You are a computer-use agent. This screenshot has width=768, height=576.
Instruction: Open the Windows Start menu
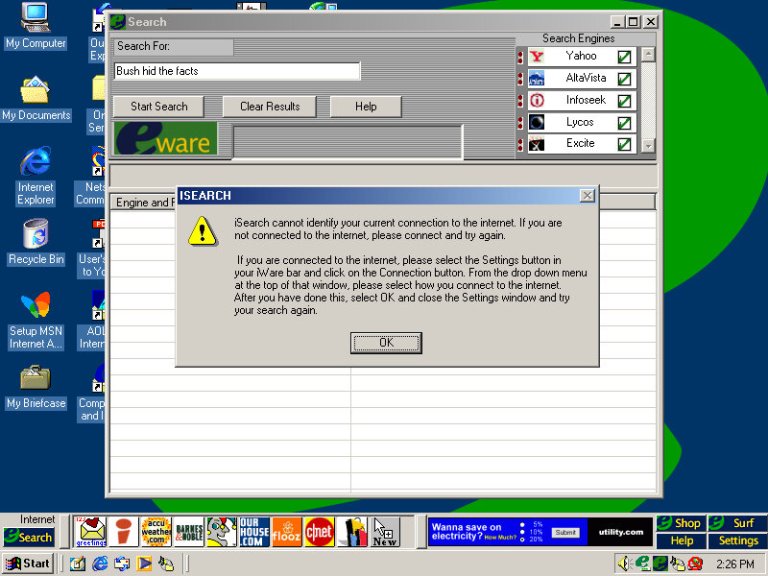pyautogui.click(x=28, y=563)
